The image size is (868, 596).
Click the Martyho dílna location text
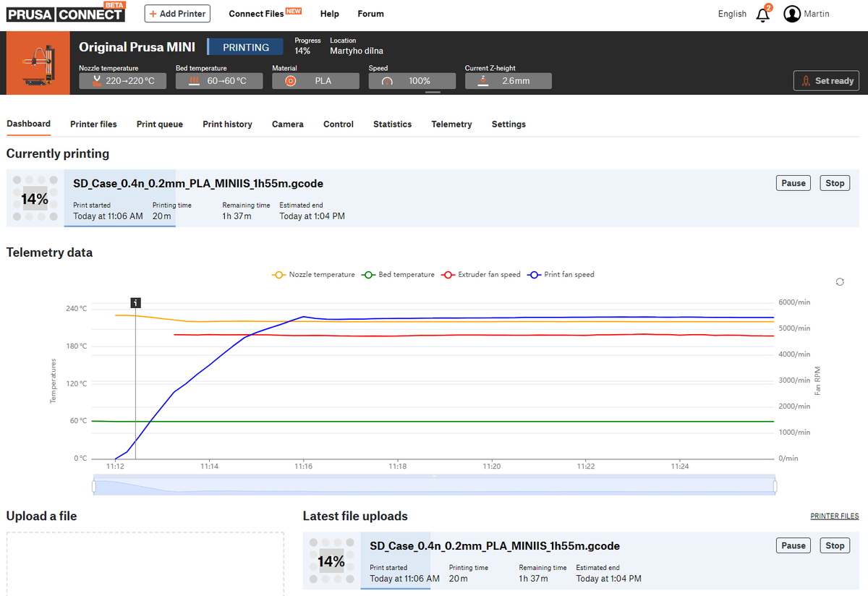[x=357, y=51]
